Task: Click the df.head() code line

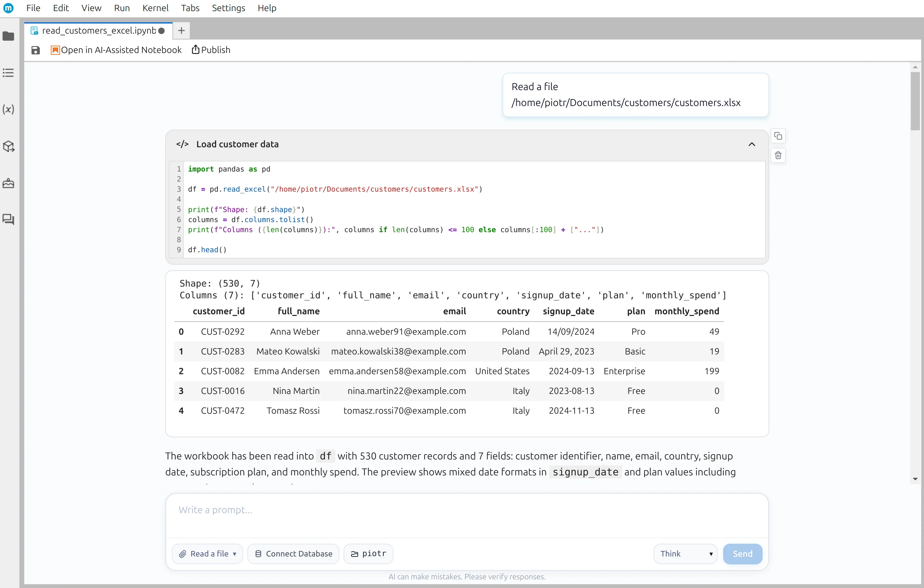Action: [207, 250]
